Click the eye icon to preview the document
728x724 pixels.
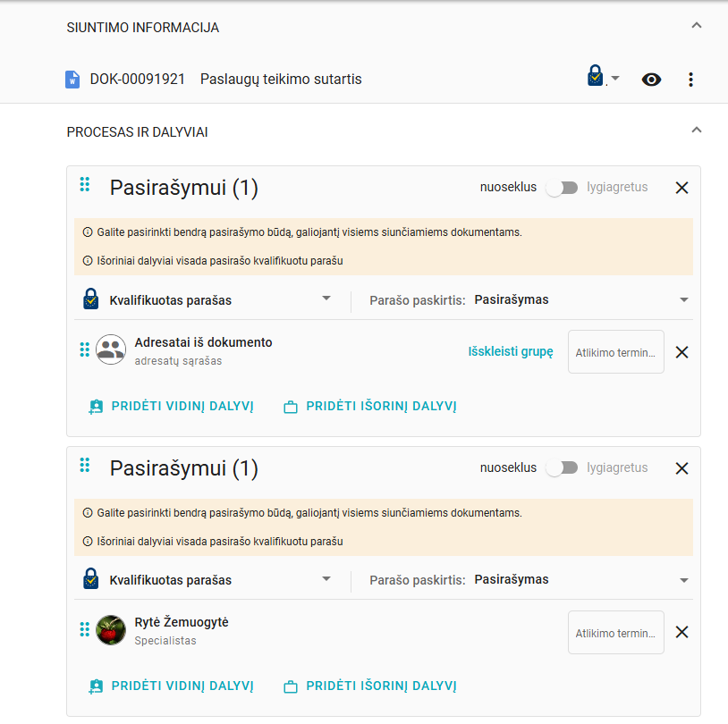pyautogui.click(x=652, y=80)
